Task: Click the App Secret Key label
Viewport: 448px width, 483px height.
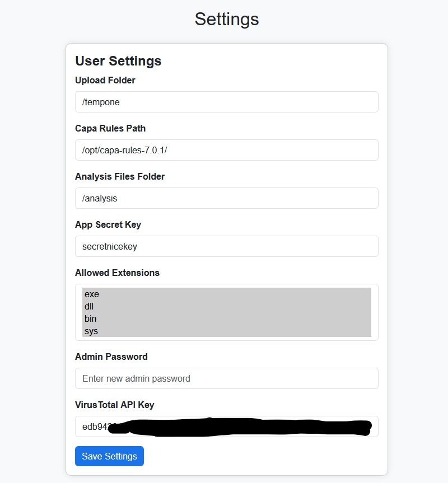Action: point(108,224)
